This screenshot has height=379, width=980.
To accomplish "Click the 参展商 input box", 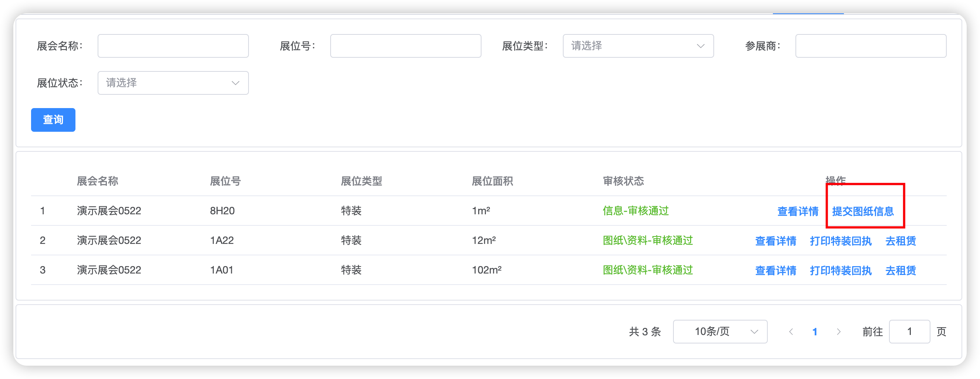I will [x=871, y=46].
